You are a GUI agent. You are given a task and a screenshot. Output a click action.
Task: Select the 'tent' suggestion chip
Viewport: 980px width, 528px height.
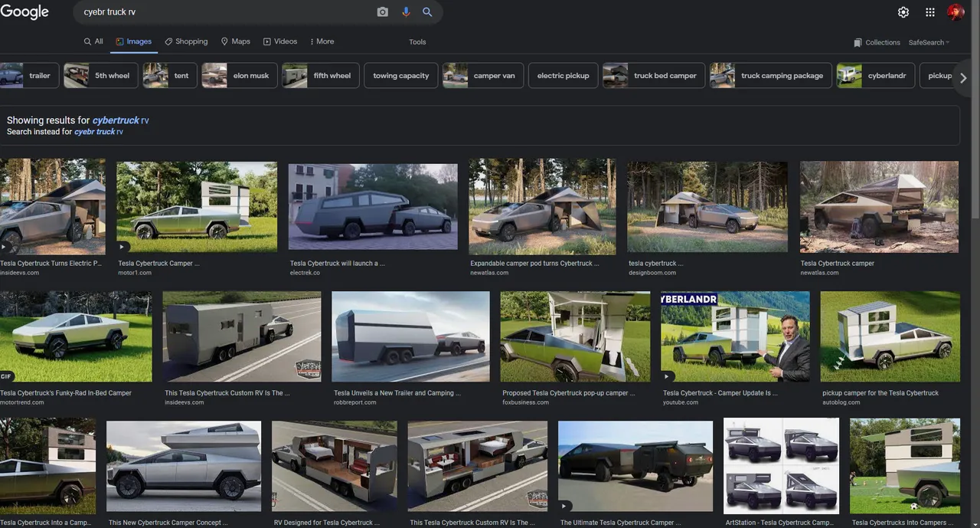170,76
